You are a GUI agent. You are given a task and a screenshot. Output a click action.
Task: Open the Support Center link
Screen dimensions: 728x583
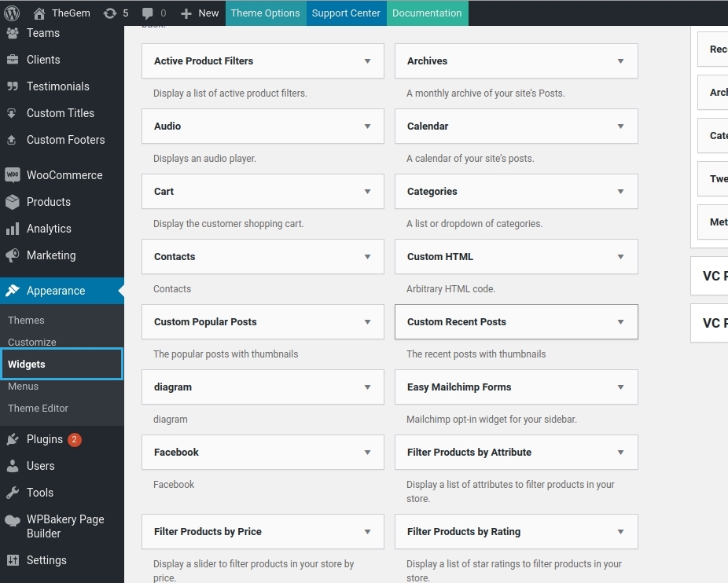[x=346, y=13]
